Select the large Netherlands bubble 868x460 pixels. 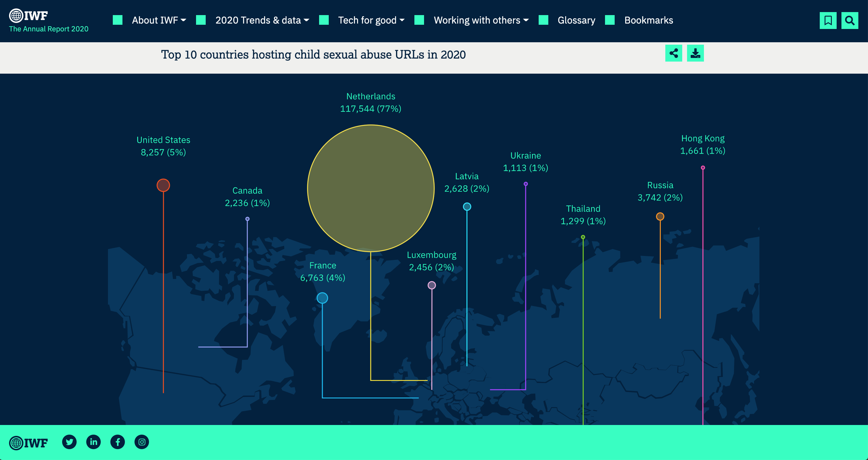click(371, 188)
